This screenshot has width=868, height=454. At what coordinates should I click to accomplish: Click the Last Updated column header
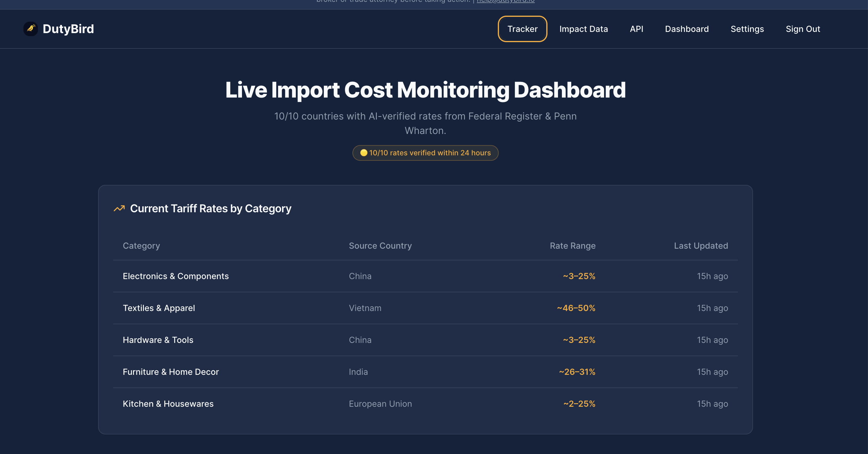pos(701,246)
